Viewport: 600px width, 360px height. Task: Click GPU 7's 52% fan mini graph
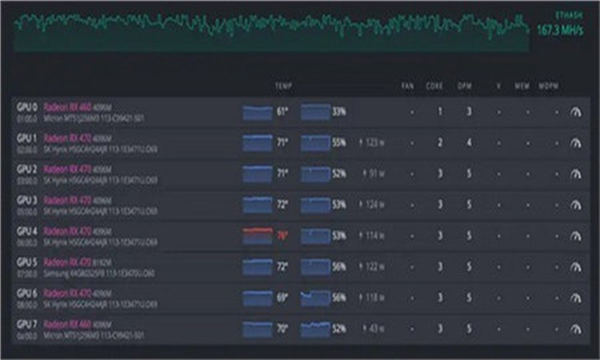315,329
